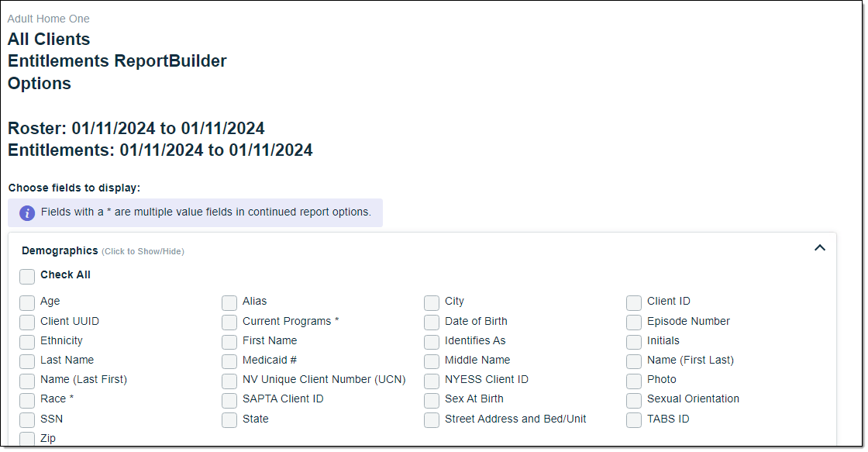Tick the TABS ID checkbox
Image resolution: width=868 pixels, height=452 pixels.
pyautogui.click(x=634, y=420)
